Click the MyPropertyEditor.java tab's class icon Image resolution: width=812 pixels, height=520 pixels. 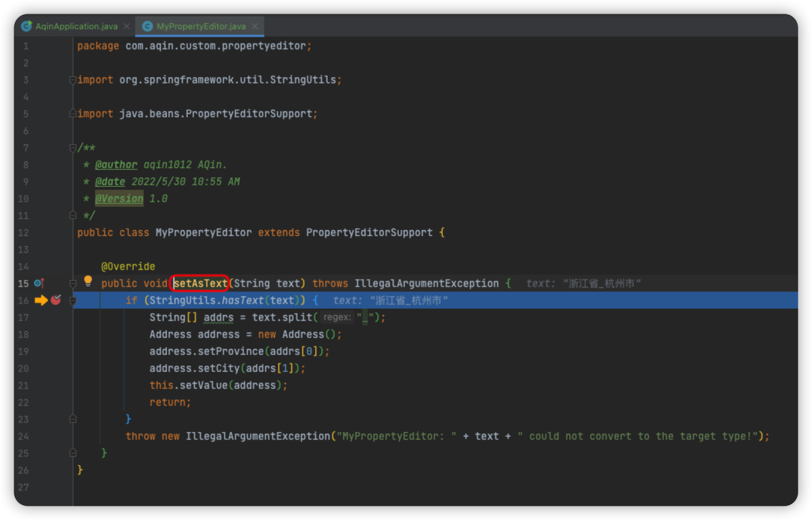pos(148,26)
